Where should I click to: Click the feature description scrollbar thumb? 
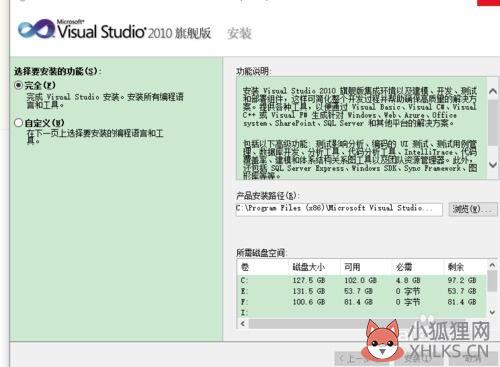[493, 122]
